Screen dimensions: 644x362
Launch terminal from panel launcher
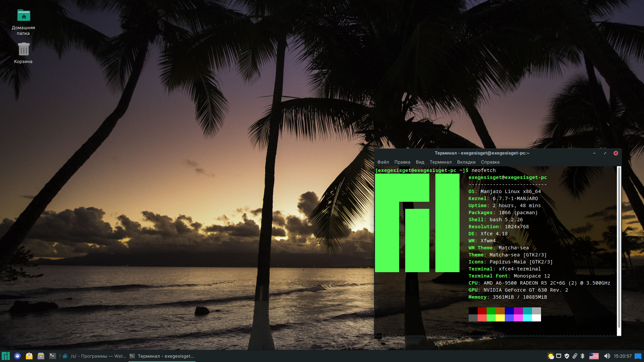53,356
